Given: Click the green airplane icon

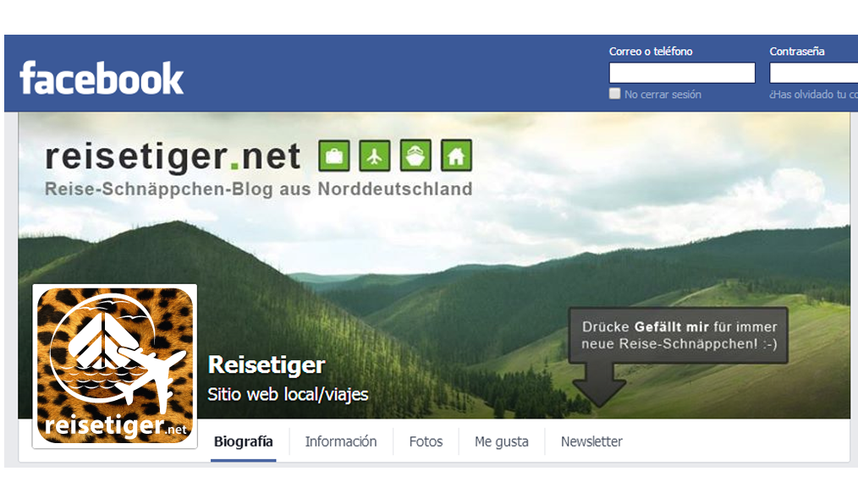Looking at the screenshot, I should [375, 156].
